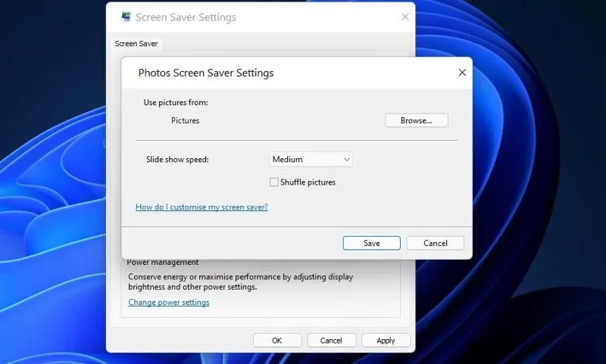606x364 pixels.
Task: Click the 'Conserve energy or maximise performance' description text
Action: coord(240,282)
